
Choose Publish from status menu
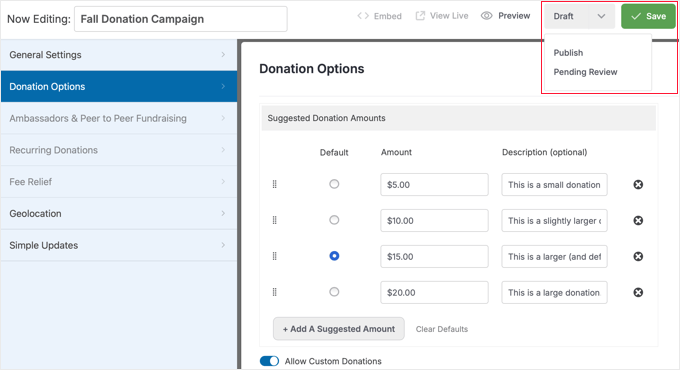(x=568, y=53)
